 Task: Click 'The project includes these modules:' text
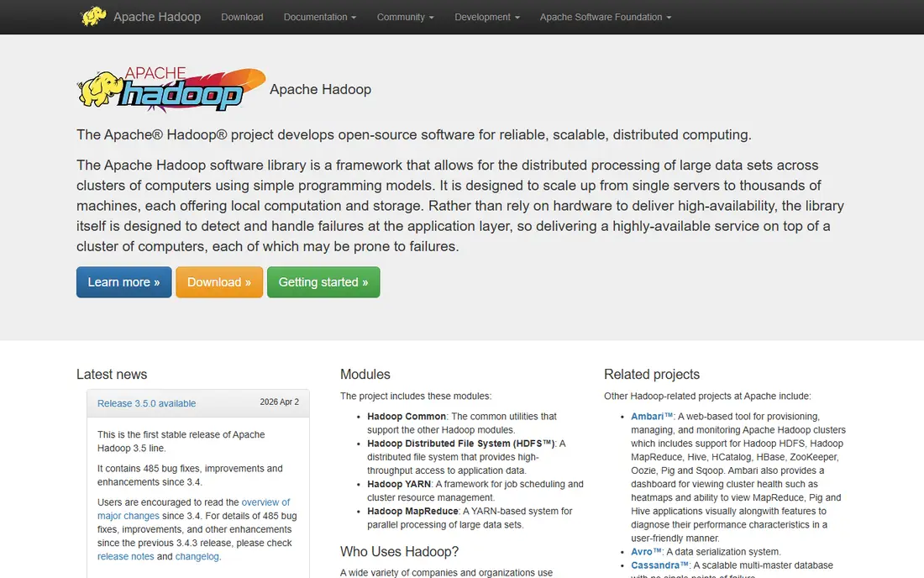(416, 397)
